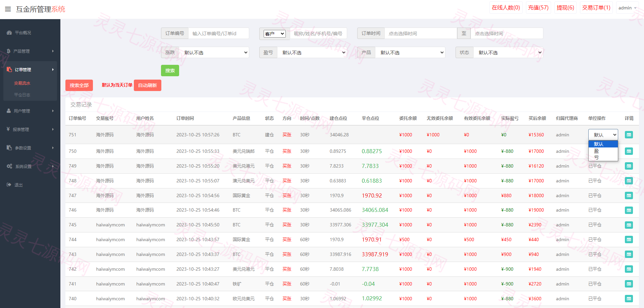Open the admin user menu

[627, 8]
